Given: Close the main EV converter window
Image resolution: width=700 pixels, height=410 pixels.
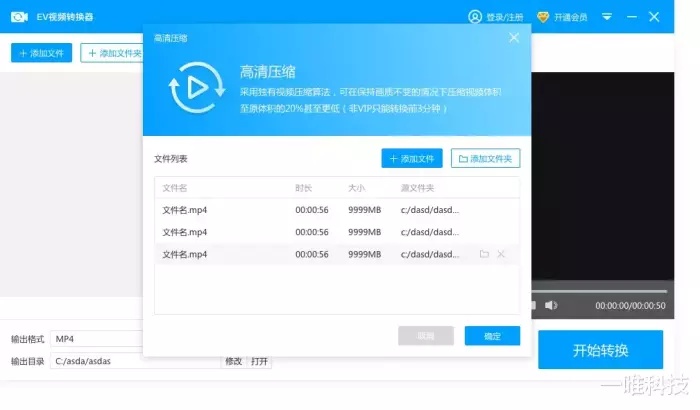Looking at the screenshot, I should click(654, 17).
